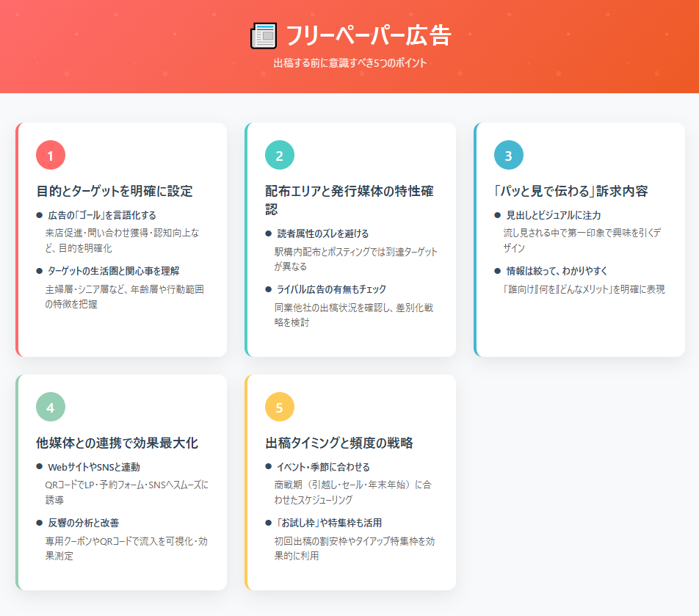Click heading 配布エリアと発行媒体の特性確認
The image size is (699, 616).
[x=349, y=200]
